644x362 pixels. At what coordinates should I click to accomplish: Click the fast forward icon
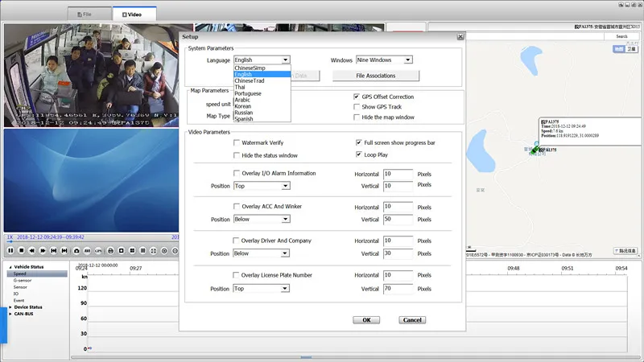pyautogui.click(x=43, y=251)
